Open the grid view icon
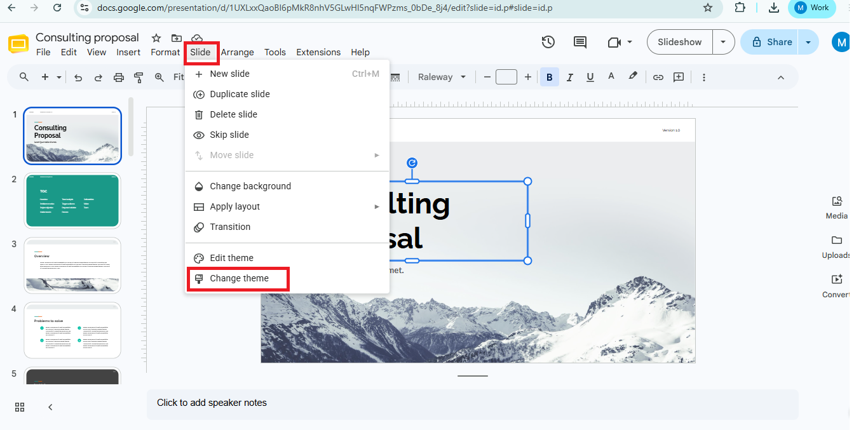 pos(20,407)
